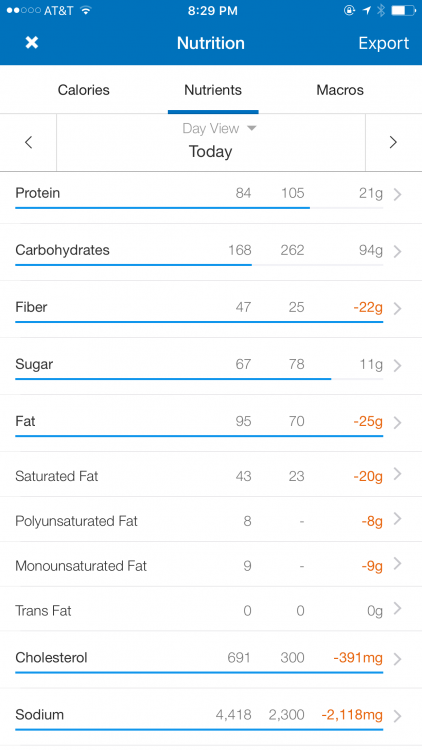Expand the Day View dropdown
Image resolution: width=422 pixels, height=750 pixels.
[x=219, y=128]
